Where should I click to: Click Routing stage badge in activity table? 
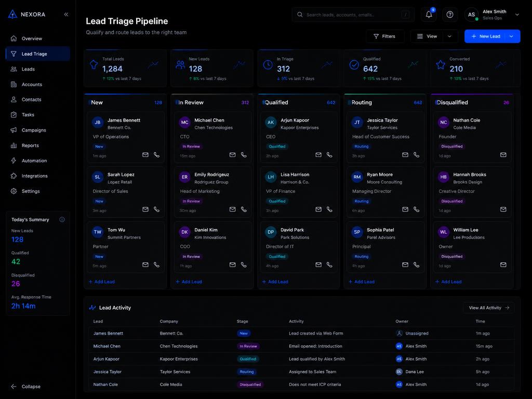click(247, 371)
